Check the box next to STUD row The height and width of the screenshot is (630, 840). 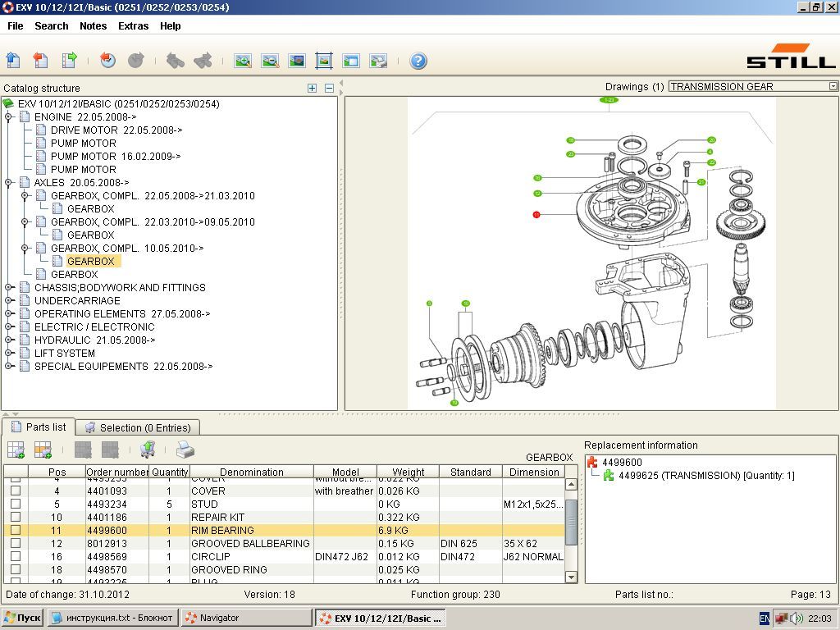tap(15, 504)
